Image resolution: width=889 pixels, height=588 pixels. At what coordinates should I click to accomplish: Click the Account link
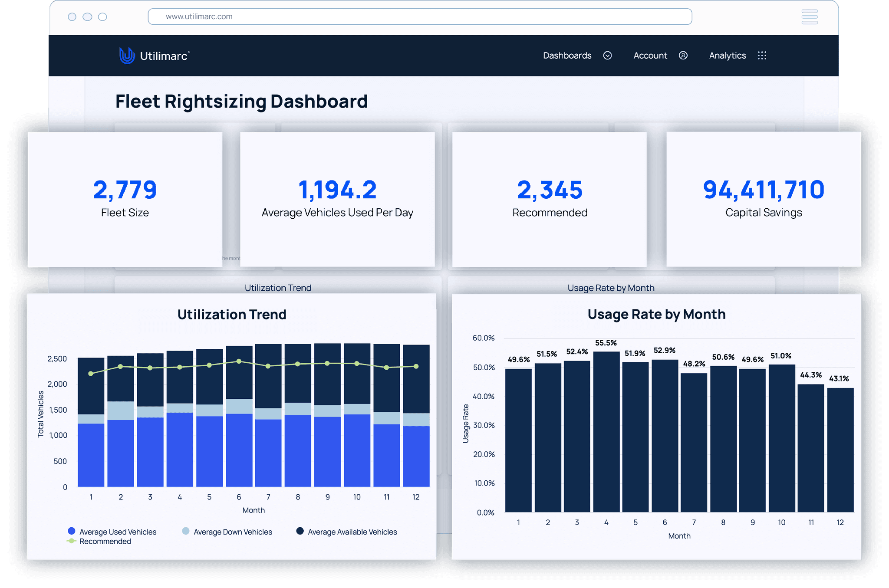[650, 56]
